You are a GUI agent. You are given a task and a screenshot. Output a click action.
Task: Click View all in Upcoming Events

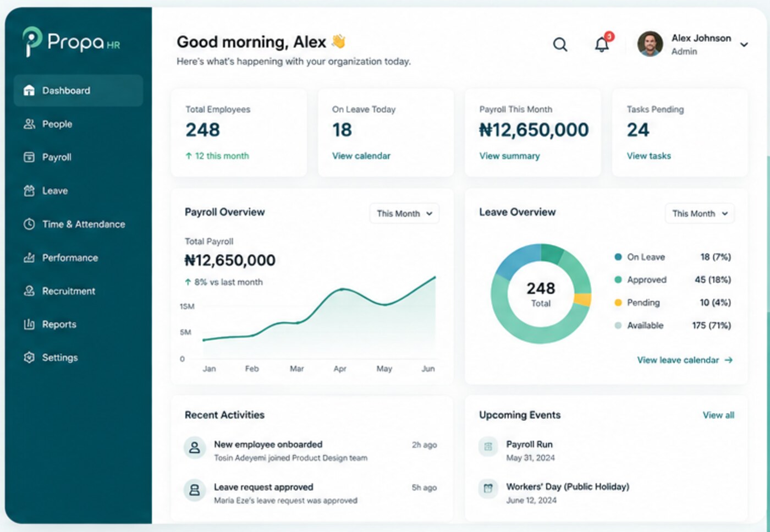(718, 415)
